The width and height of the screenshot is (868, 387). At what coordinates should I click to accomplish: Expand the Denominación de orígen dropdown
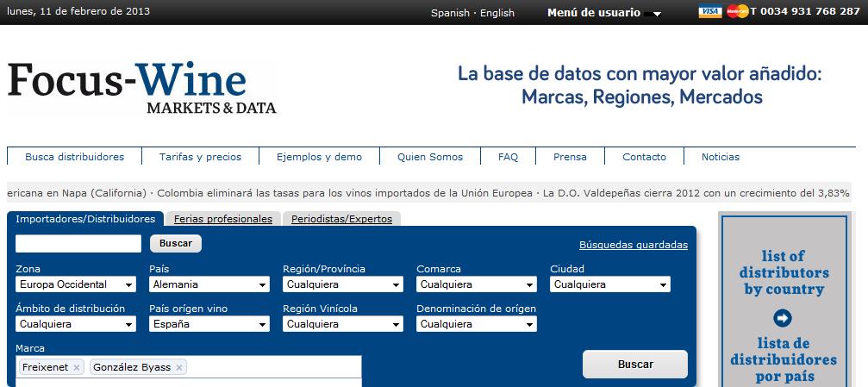pos(477,324)
